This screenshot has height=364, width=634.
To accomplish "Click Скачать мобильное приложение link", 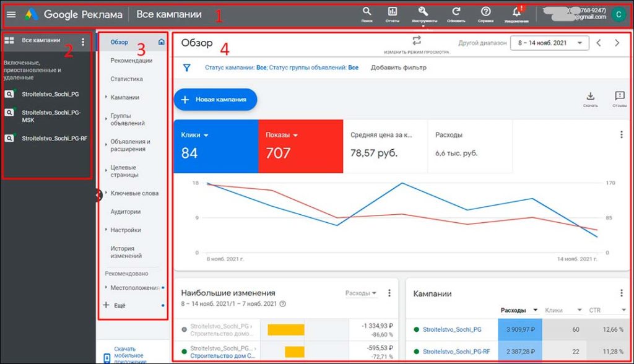I will [x=129, y=355].
